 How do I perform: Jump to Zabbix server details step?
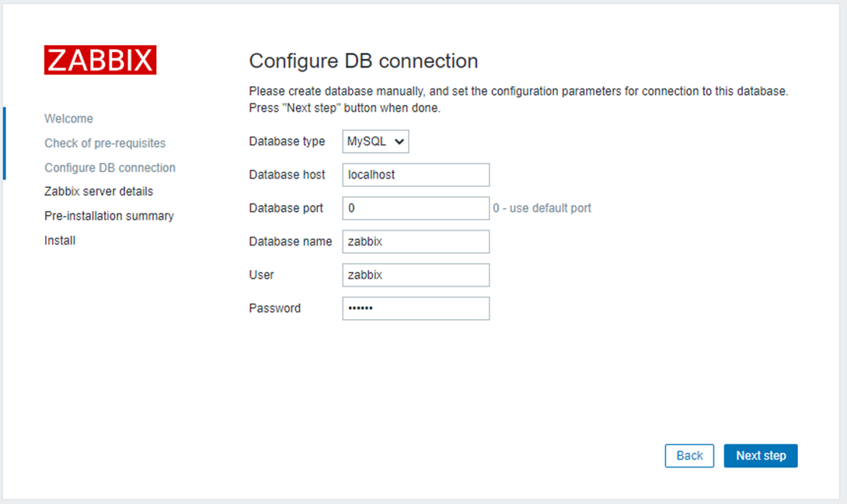[99, 191]
